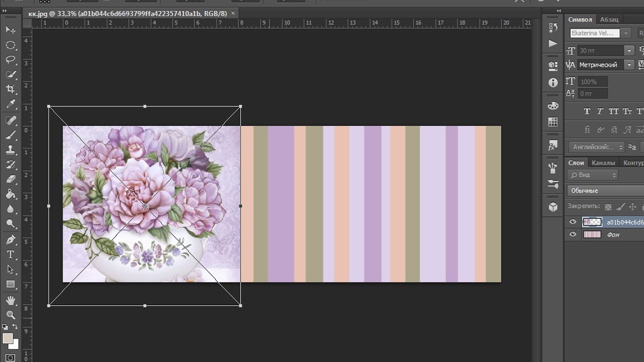Select the Brush tool

10,135
